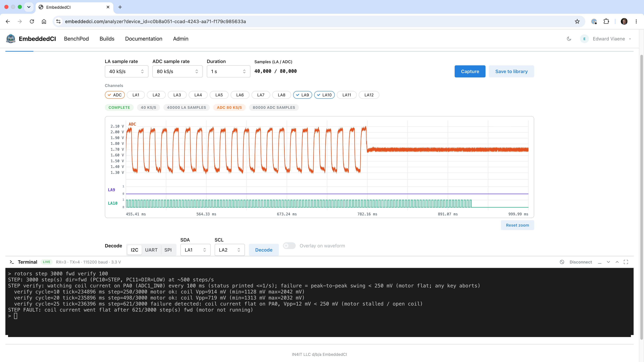The image size is (644, 362).
Task: Disable the LA9 channel chip
Action: [x=303, y=95]
